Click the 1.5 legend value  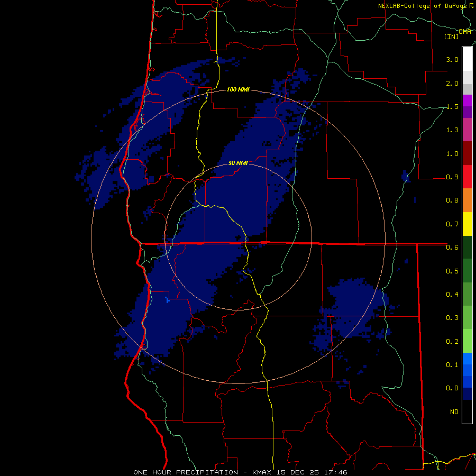click(452, 106)
